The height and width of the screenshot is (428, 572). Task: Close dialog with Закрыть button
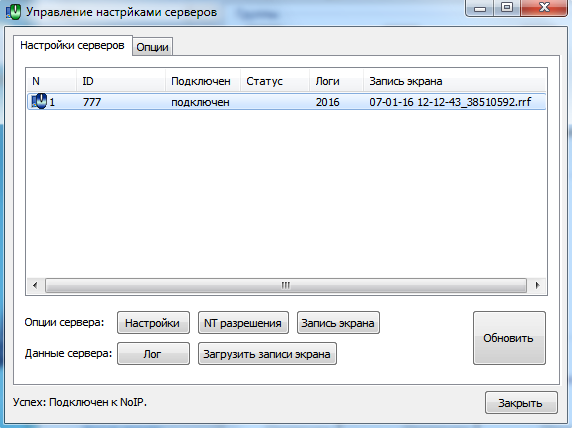click(521, 402)
